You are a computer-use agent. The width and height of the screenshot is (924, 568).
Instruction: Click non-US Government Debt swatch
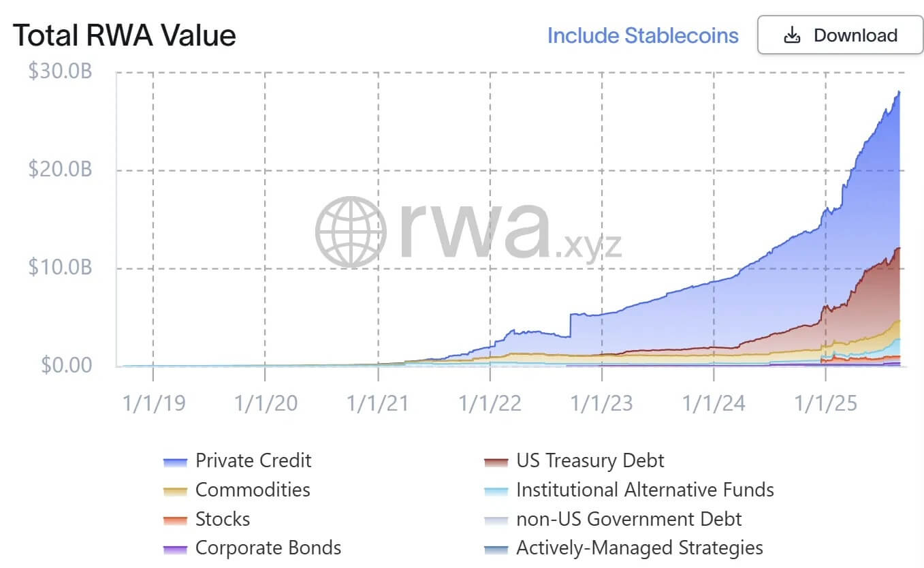tap(496, 521)
